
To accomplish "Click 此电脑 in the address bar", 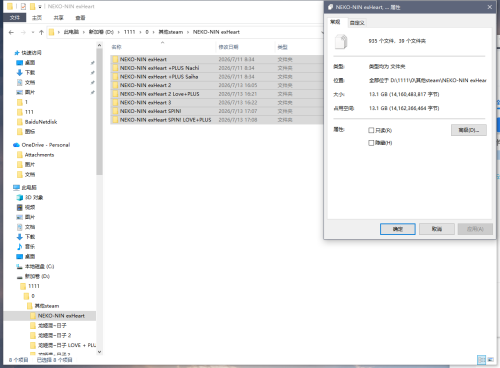I will click(71, 32).
